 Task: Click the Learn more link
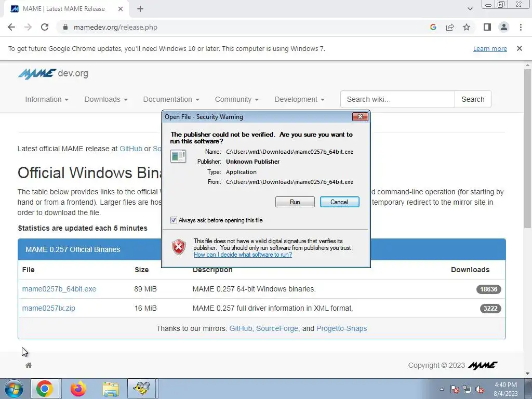click(490, 48)
